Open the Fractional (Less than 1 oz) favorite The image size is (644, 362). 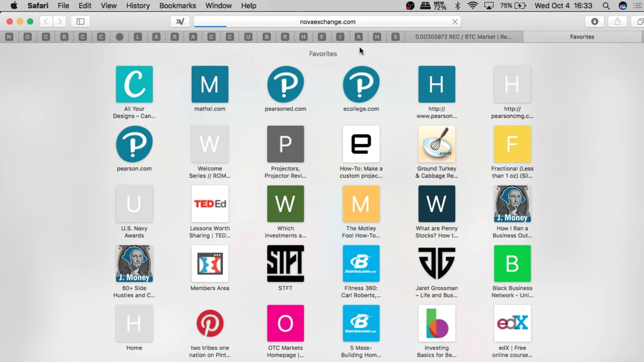(512, 144)
